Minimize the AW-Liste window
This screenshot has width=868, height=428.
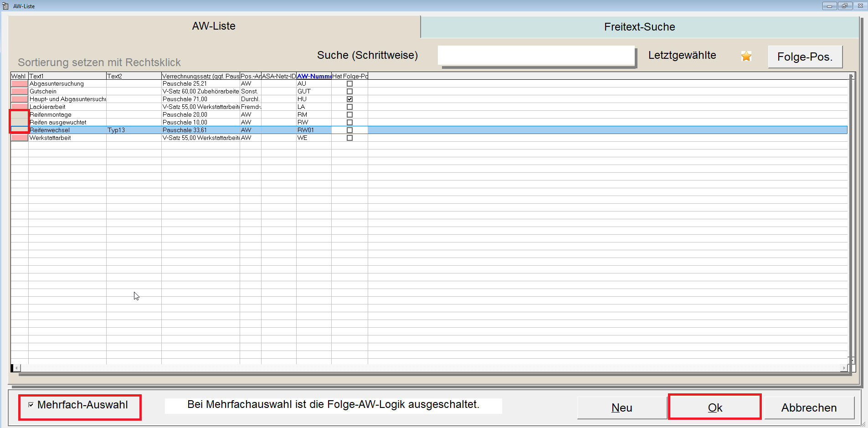click(x=829, y=6)
